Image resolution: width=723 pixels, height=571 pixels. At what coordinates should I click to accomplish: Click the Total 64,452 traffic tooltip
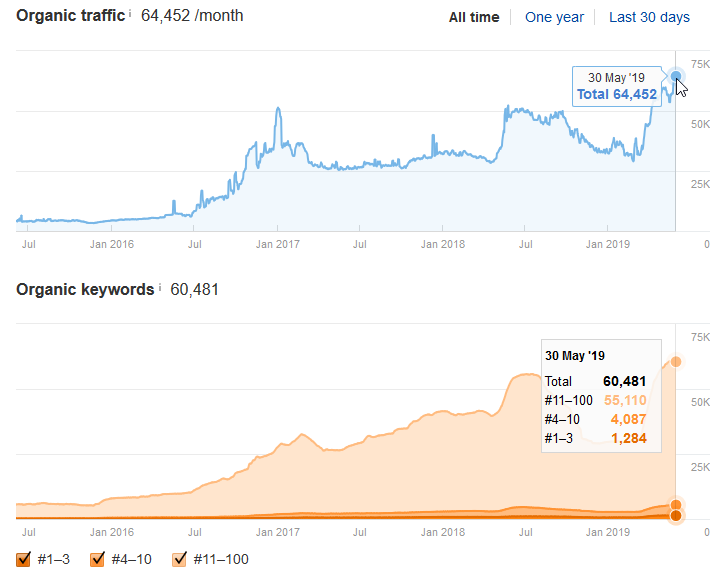coord(616,95)
